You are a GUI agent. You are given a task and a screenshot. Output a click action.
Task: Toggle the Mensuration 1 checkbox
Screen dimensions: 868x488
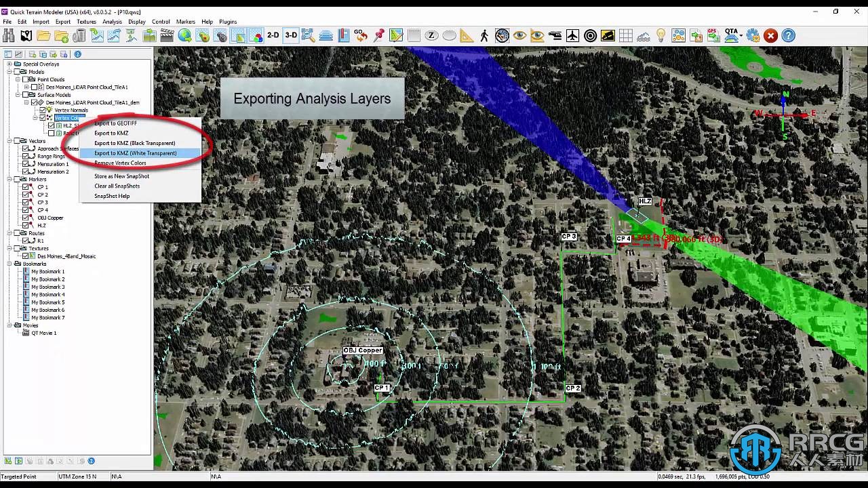coord(26,164)
